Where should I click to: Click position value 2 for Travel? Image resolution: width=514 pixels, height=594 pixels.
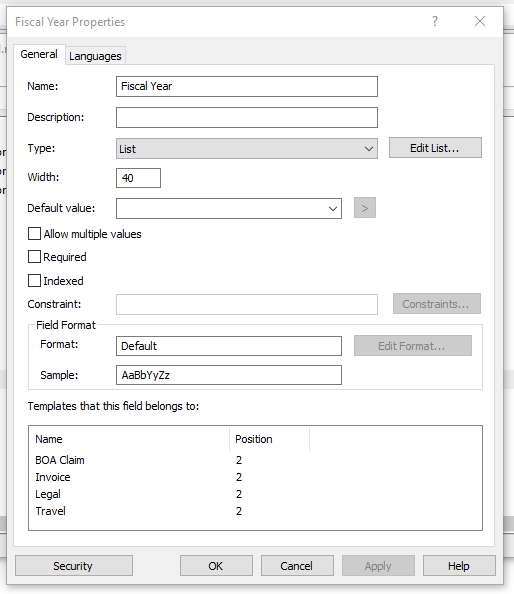coord(239,511)
